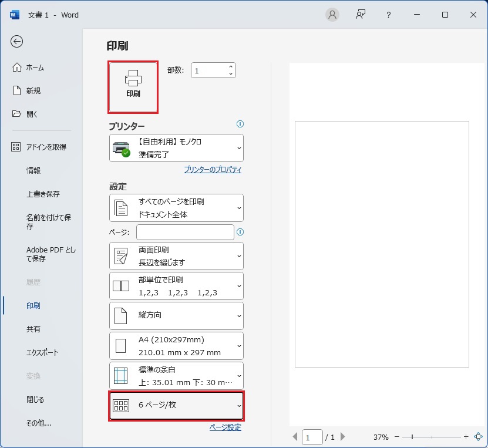Screen dimensions: 488x448
Task: Select ホーム in the sidebar
Action: tap(35, 68)
